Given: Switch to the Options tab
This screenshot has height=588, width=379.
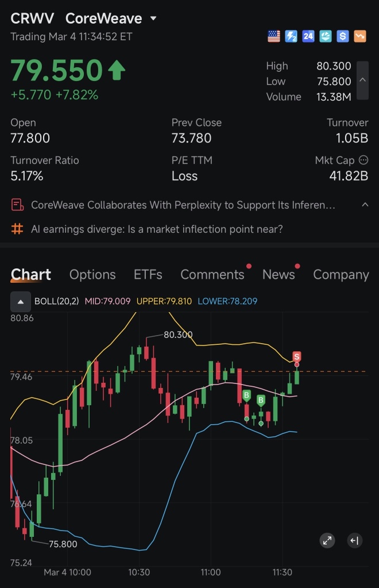Looking at the screenshot, I should (92, 275).
